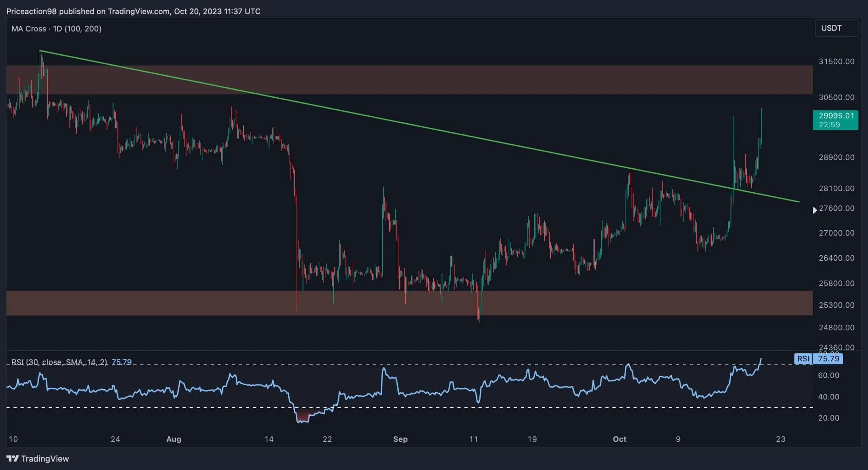
Task: Select the RSI value badge showing 75.79
Action: 829,359
